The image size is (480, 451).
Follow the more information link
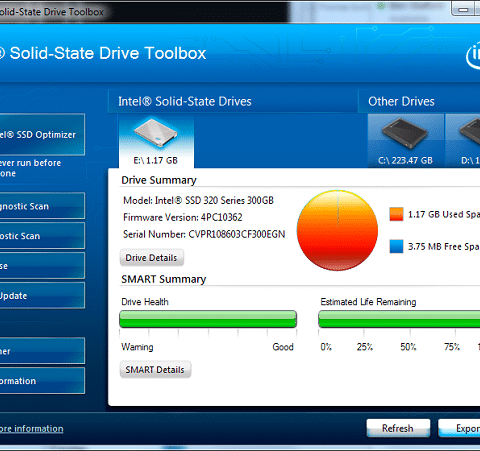31,429
